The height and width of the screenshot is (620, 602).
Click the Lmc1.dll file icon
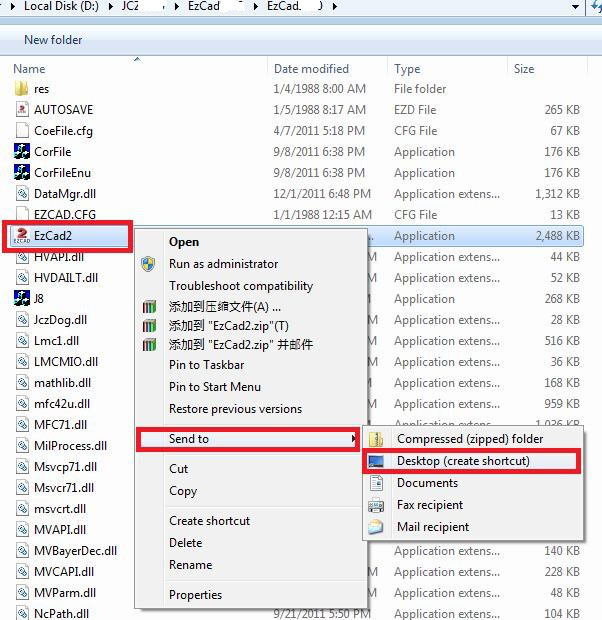[x=22, y=340]
